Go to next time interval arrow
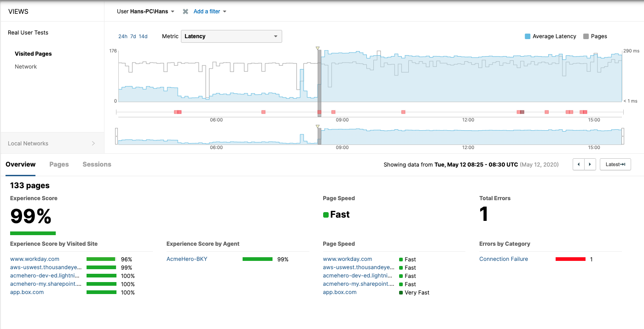Image resolution: width=644 pixels, height=329 pixels. click(x=590, y=164)
